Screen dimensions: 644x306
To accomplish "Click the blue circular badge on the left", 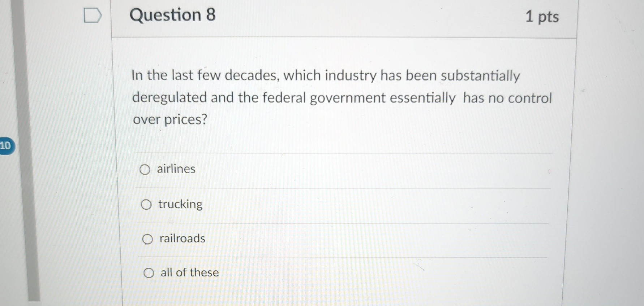I will point(6,146).
